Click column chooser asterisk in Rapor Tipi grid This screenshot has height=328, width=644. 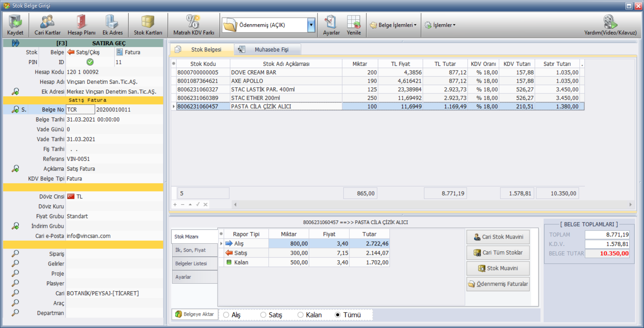[221, 234]
